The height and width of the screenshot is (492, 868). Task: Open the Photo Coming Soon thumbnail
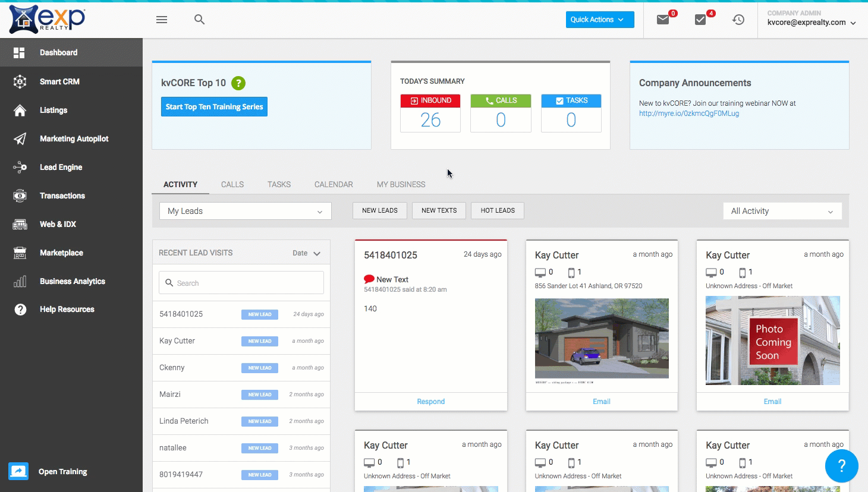click(x=773, y=340)
